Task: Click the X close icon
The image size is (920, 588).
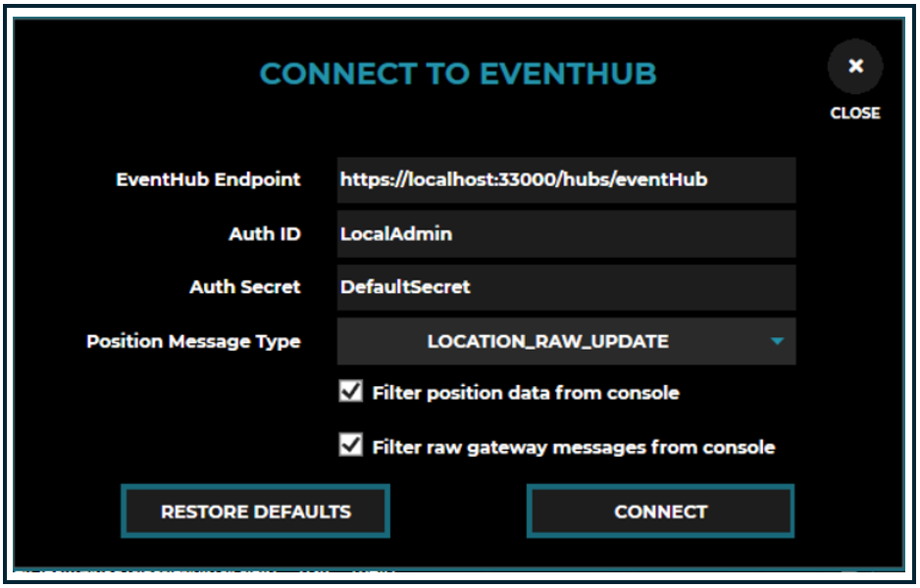Action: [x=855, y=67]
